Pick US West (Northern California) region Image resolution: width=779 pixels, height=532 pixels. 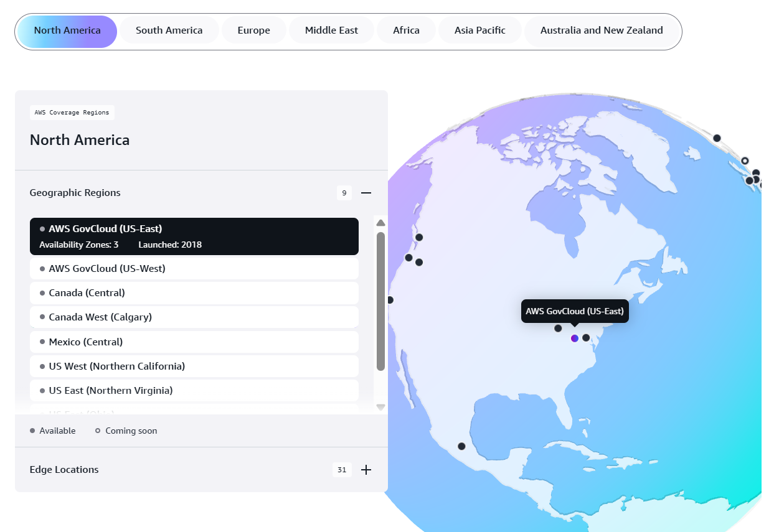[x=194, y=366]
